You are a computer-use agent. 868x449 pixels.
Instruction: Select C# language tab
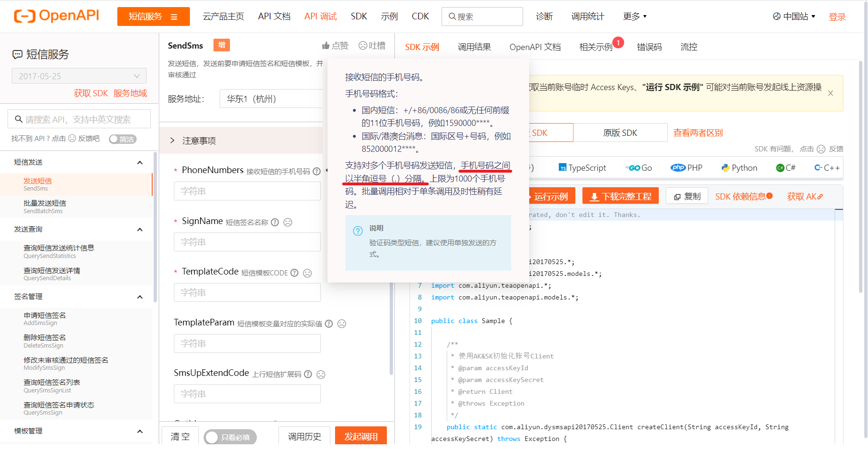(786, 168)
